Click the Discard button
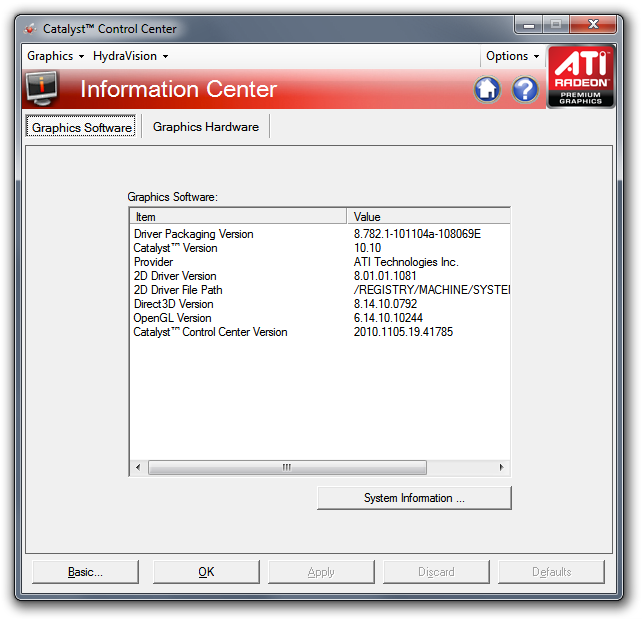The height and width of the screenshot is (619, 642). pos(436,572)
